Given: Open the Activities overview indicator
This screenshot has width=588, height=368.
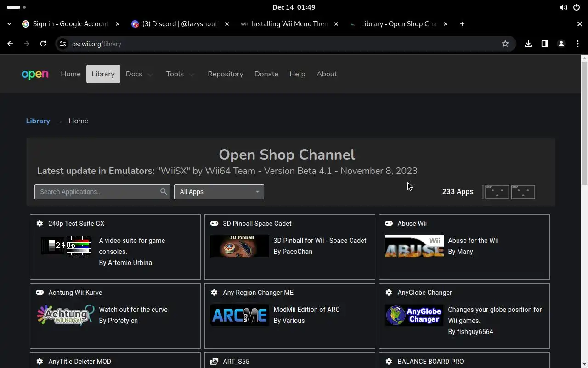Looking at the screenshot, I should coord(16,7).
